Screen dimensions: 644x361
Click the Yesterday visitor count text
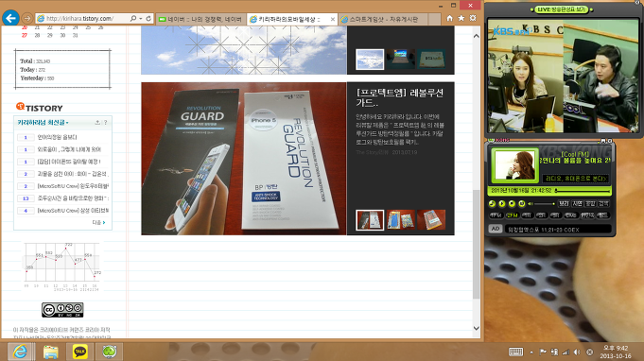37,77
